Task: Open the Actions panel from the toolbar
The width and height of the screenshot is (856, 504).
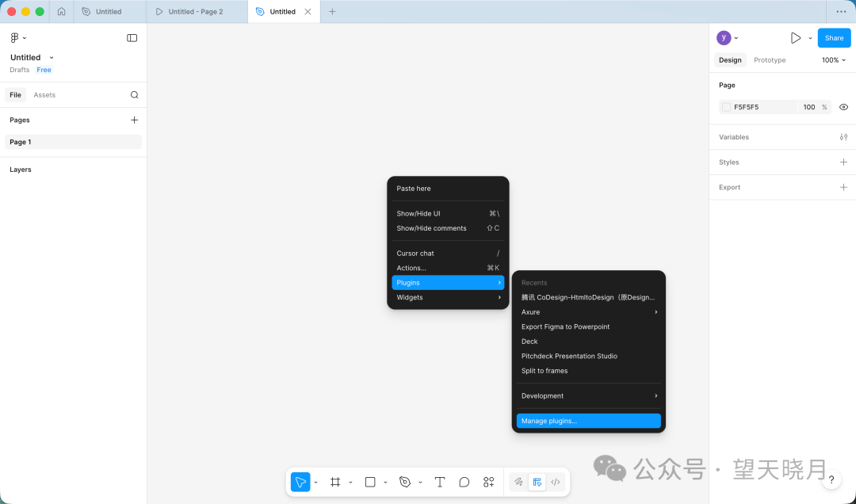Action: tap(488, 481)
